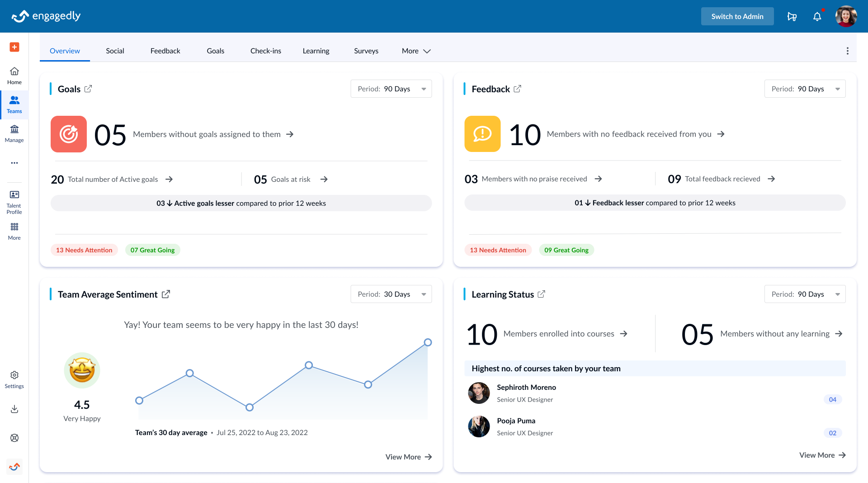Click arrow beside Total feedback recieved
Viewport: 868px width, 483px height.
point(771,179)
